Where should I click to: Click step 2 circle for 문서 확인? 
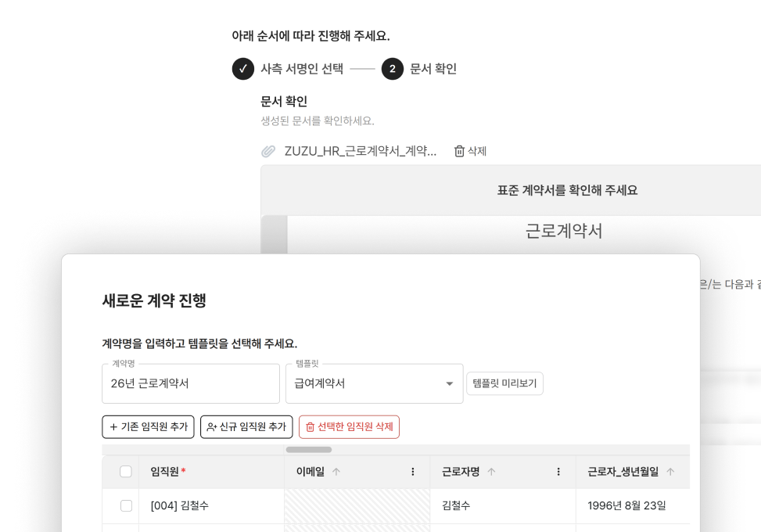pyautogui.click(x=393, y=69)
